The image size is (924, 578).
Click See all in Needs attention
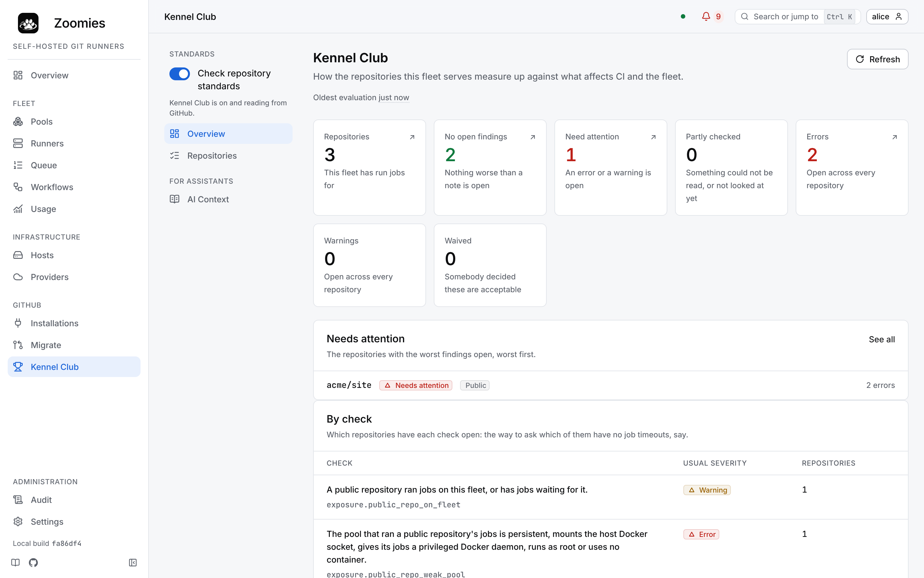(882, 339)
